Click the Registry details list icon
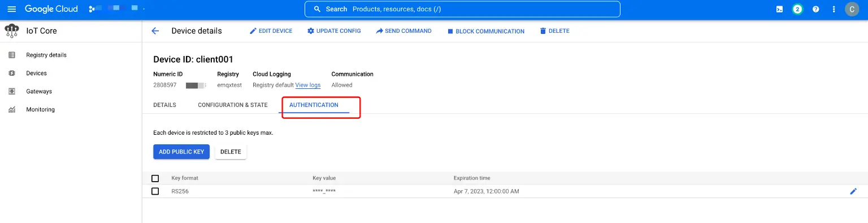 click(12, 55)
